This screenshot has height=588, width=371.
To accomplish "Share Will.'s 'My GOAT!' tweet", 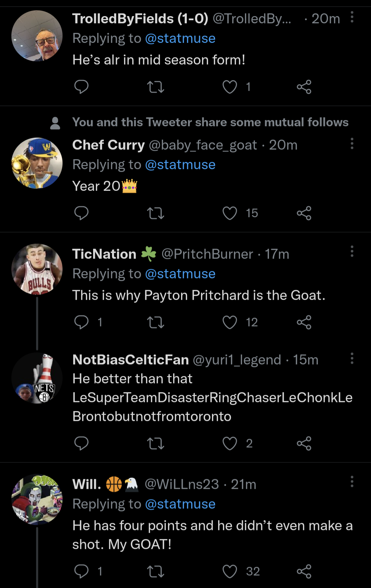I will pyautogui.click(x=304, y=572).
